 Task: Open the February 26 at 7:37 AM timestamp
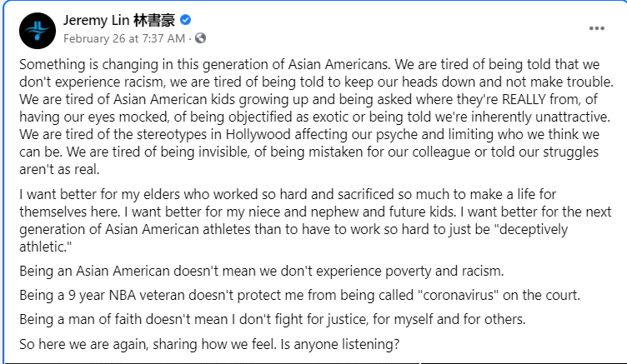tap(124, 39)
